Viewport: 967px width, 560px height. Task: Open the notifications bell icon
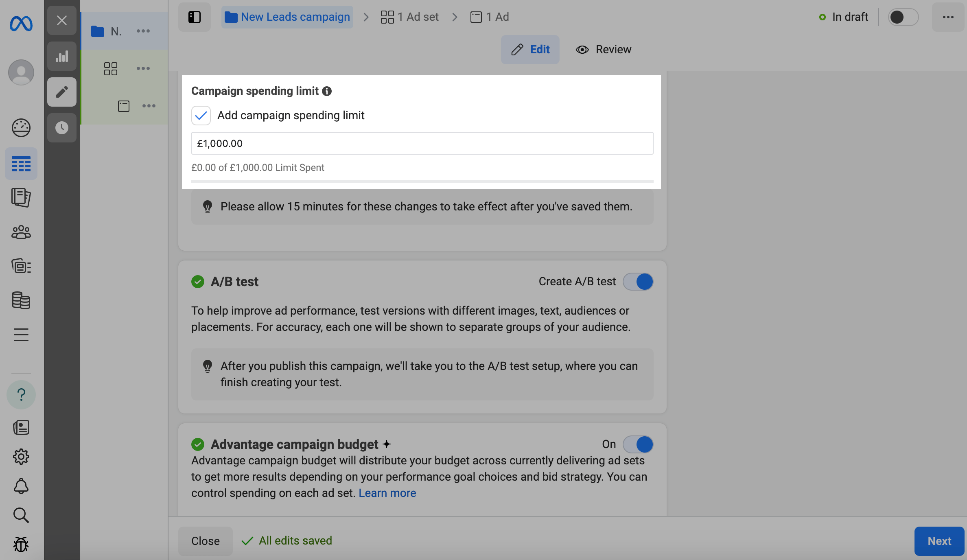[x=21, y=486]
